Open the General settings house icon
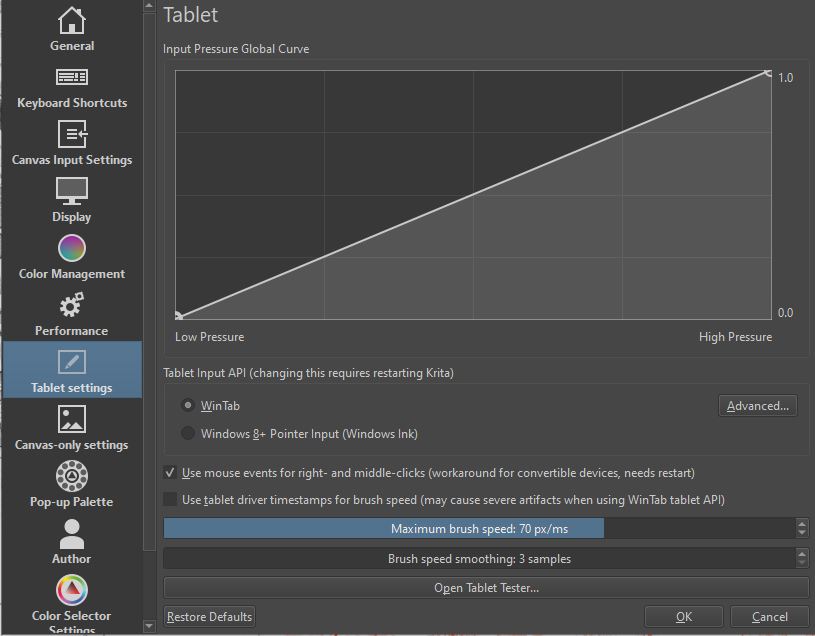The width and height of the screenshot is (815, 636). click(x=71, y=20)
